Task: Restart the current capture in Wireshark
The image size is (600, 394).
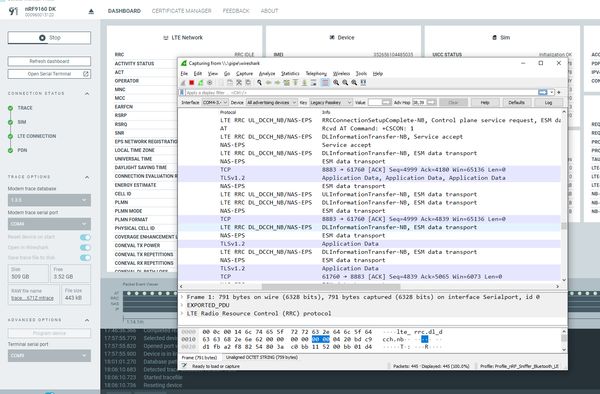Action: pos(201,83)
